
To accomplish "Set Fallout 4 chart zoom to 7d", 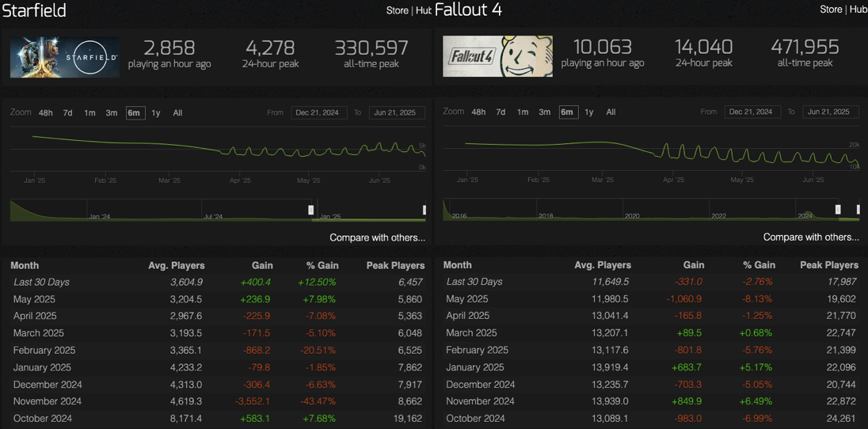I will [x=501, y=112].
